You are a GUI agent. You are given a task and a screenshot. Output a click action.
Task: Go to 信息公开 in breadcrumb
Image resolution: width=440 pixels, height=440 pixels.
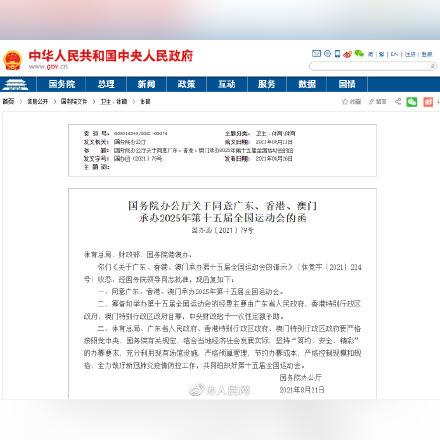tap(37, 101)
